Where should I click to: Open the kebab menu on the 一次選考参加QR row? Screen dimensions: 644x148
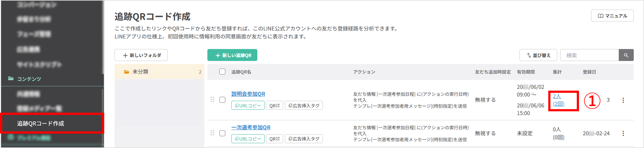(x=623, y=134)
